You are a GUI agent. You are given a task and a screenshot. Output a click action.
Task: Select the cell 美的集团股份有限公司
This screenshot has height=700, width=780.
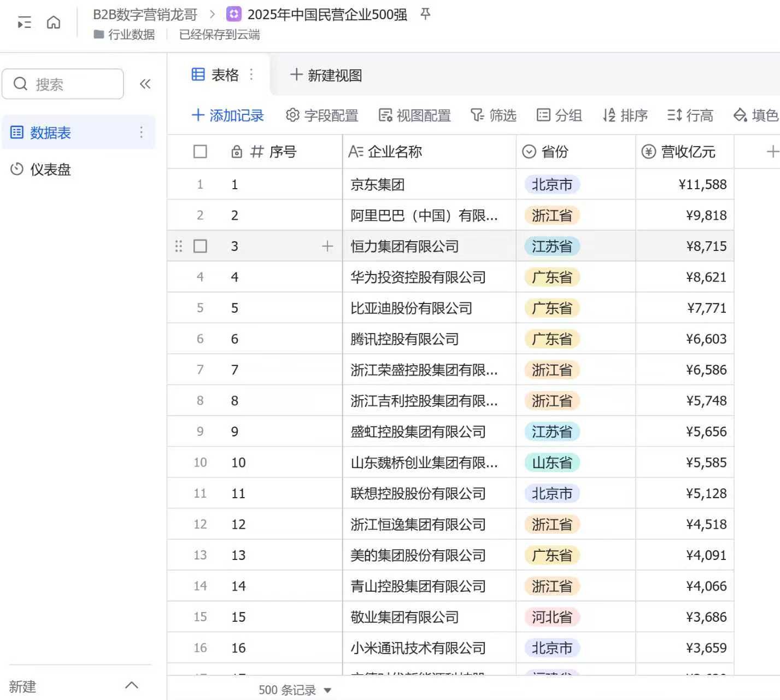click(429, 555)
